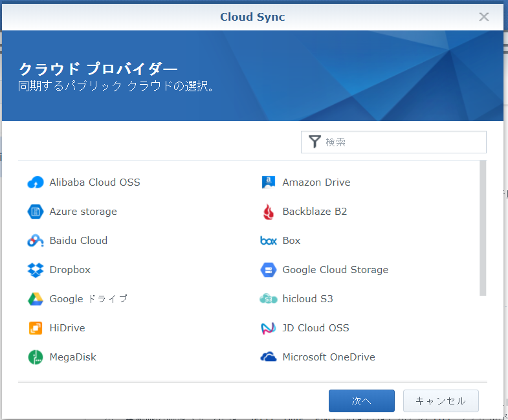
Task: Pick the Alibaba Cloud OSS label
Action: click(94, 182)
